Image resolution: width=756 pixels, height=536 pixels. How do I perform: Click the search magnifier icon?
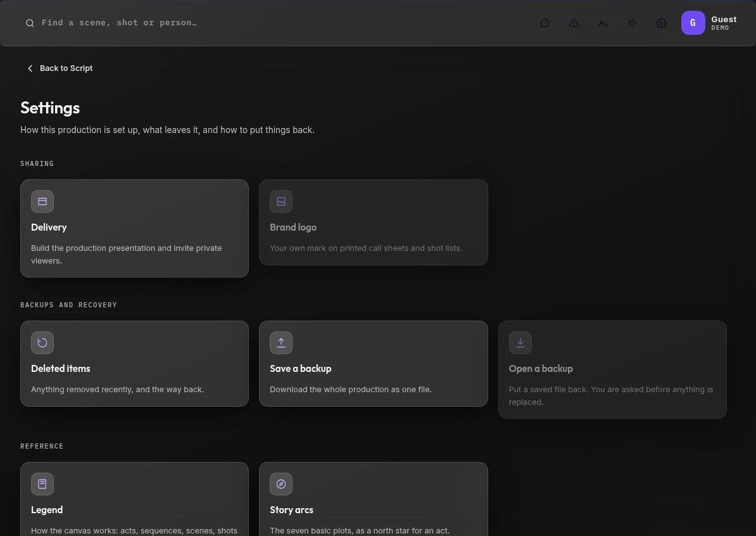30,23
